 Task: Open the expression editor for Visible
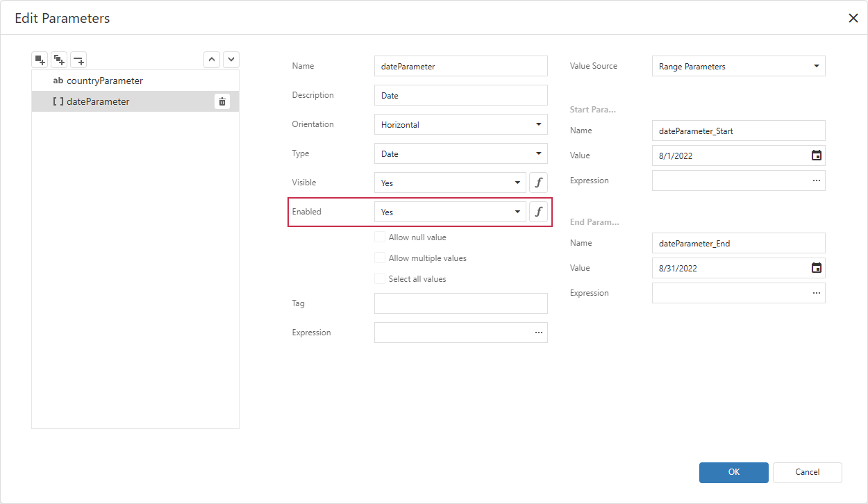click(538, 183)
